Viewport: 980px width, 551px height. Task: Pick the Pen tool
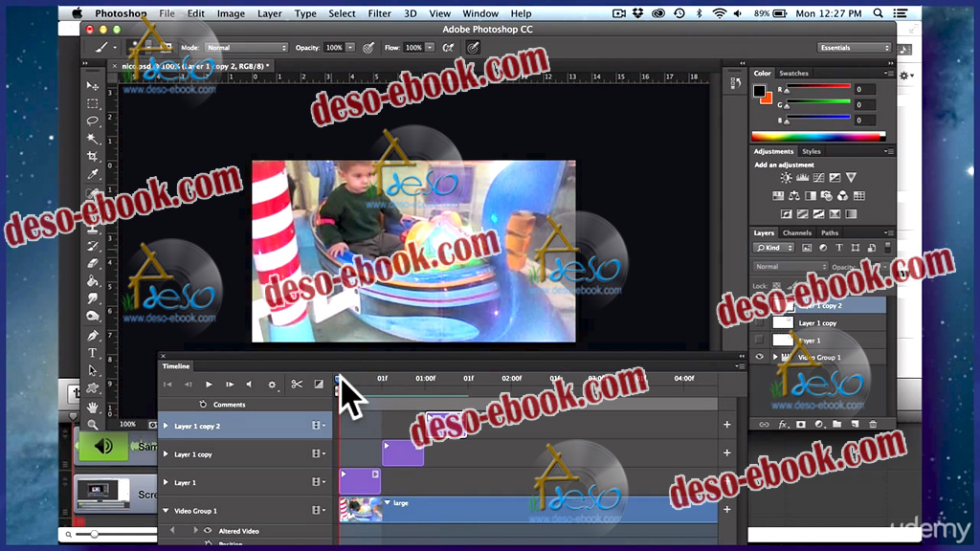(93, 336)
